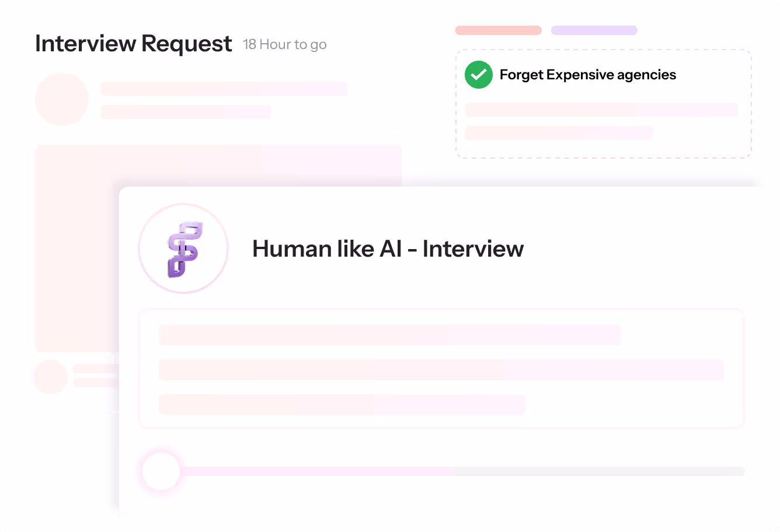Click first placeholder line in interview text box
The width and height of the screenshot is (780, 532).
click(x=390, y=335)
